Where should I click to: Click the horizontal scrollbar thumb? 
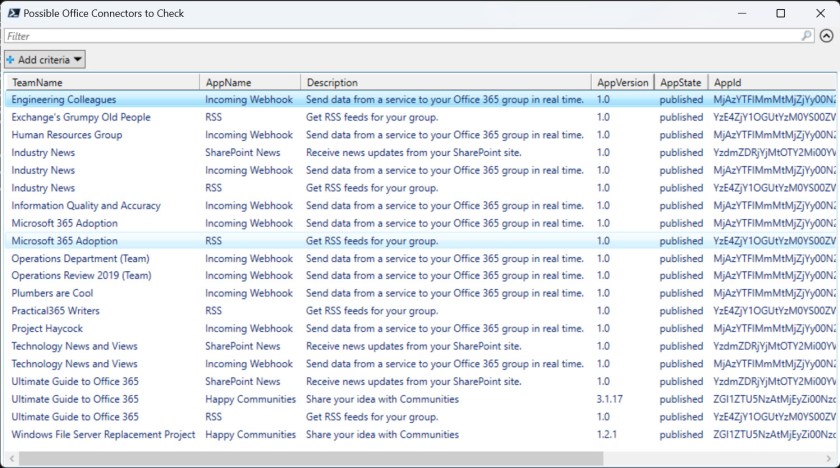[311, 458]
